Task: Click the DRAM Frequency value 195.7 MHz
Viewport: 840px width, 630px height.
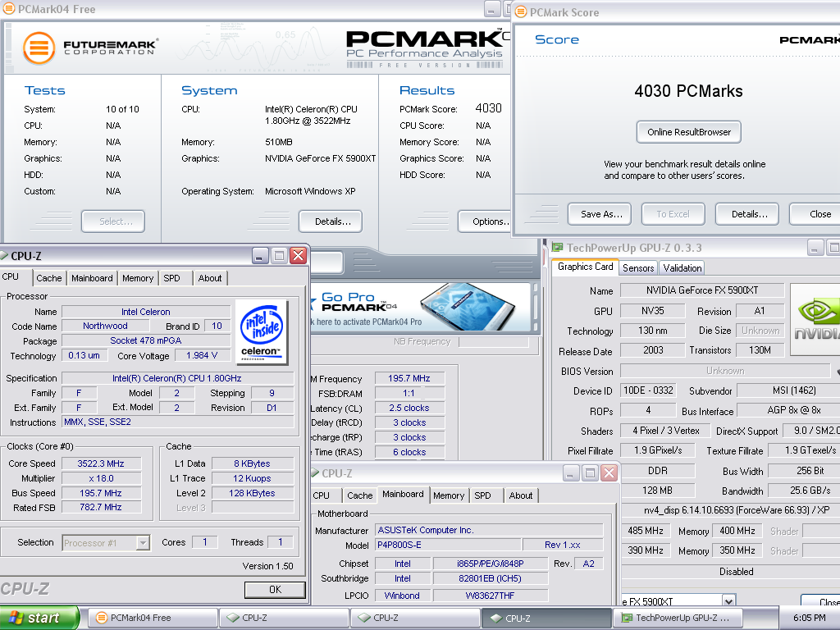Action: [x=409, y=378]
